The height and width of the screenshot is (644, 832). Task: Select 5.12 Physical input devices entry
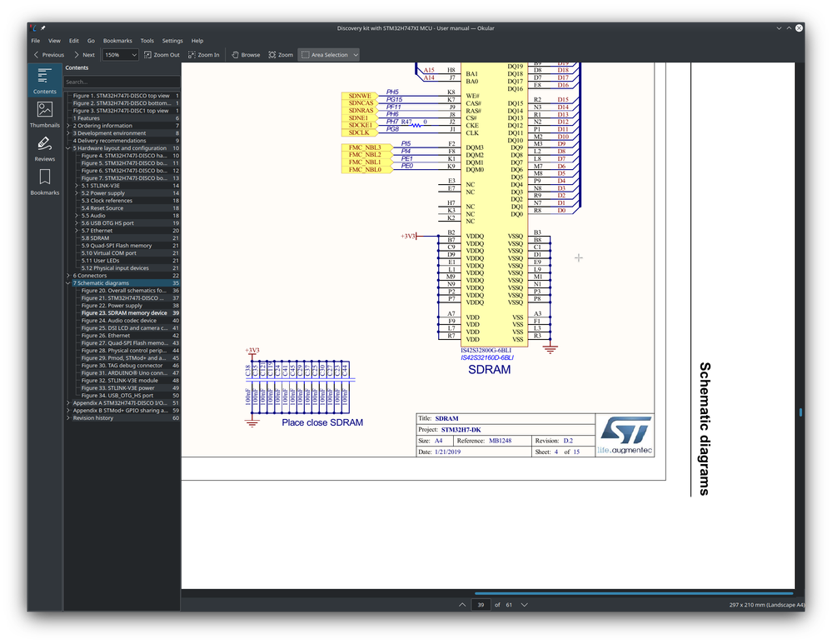pyautogui.click(x=122, y=268)
